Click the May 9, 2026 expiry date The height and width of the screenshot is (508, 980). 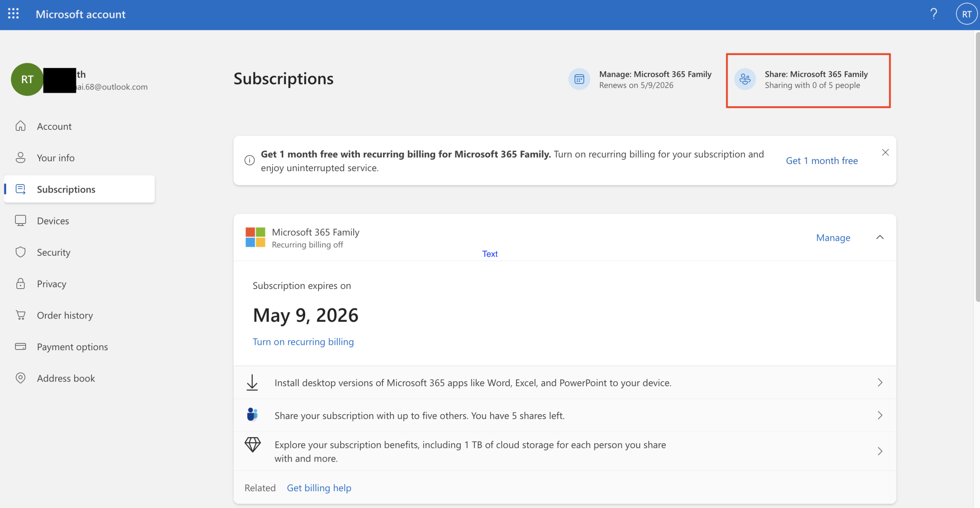tap(305, 315)
